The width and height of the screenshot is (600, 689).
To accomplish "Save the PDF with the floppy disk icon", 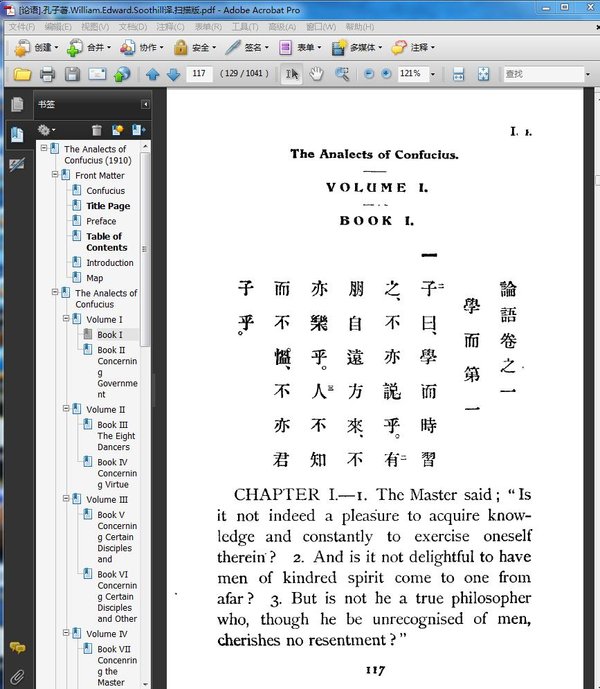I will click(72, 73).
